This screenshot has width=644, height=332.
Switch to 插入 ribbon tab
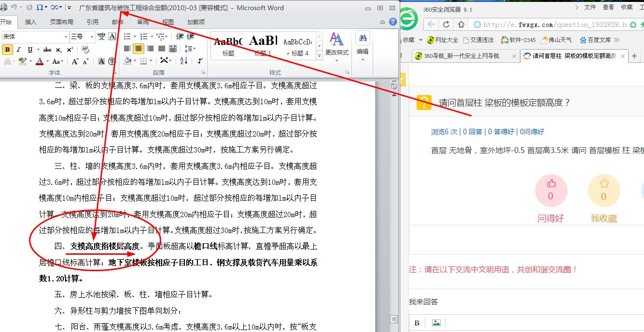[31, 22]
